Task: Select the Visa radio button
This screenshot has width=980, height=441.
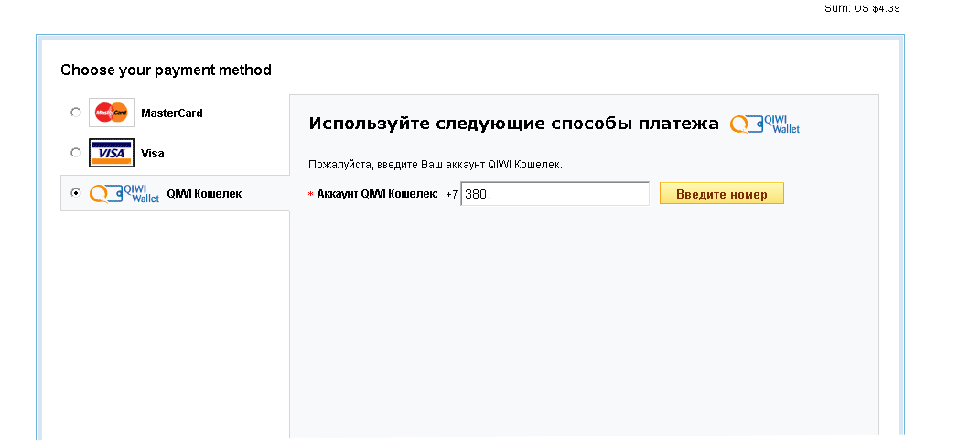Action: point(76,153)
